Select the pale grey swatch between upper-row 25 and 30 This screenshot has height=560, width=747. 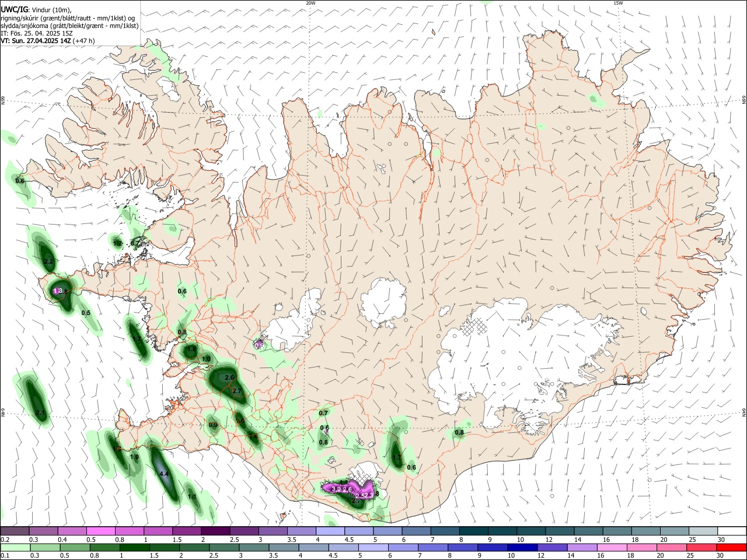[703, 531]
